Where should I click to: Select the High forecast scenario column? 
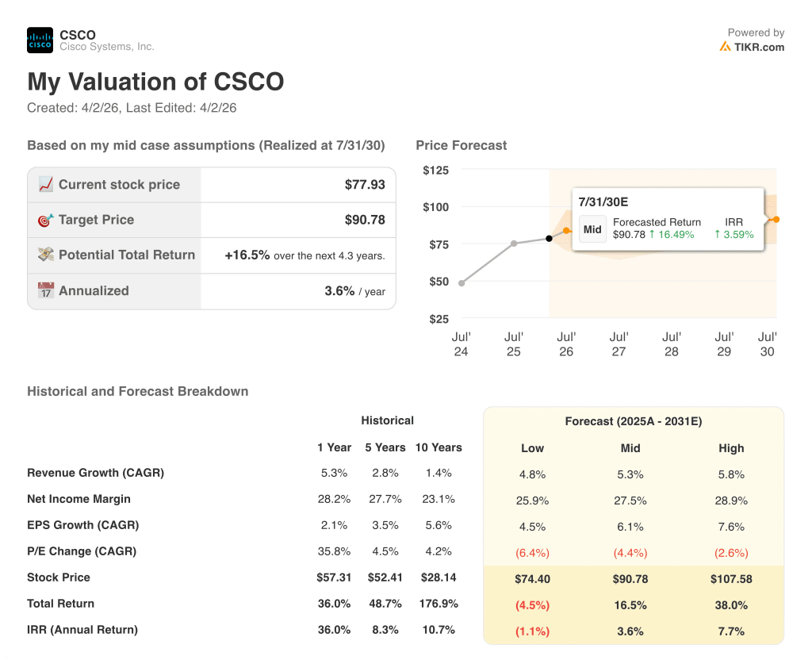click(x=731, y=448)
